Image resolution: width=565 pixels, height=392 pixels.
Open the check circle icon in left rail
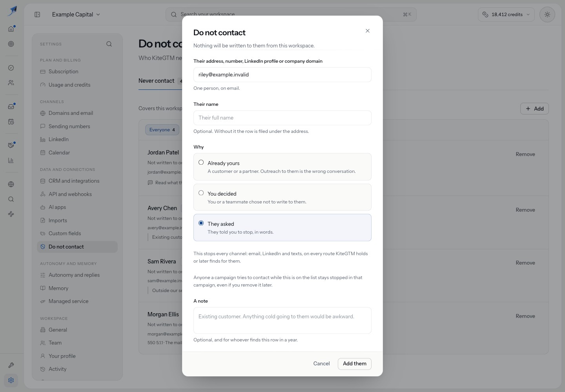coord(11,68)
